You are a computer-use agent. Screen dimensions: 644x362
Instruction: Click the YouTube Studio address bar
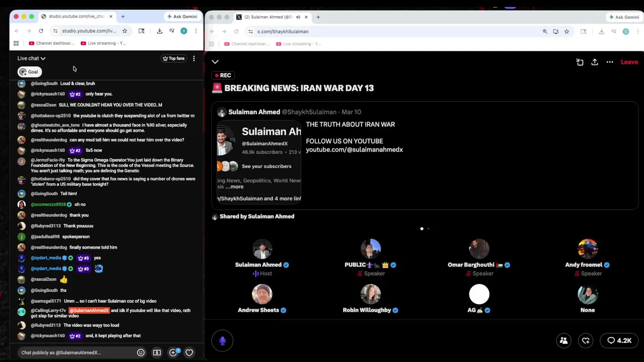(x=89, y=31)
